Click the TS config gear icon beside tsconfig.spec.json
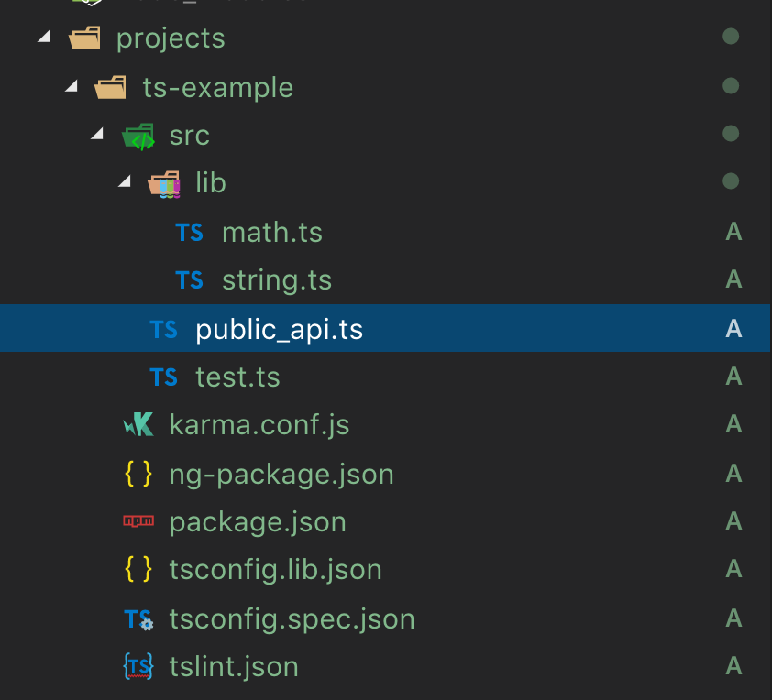Image resolution: width=772 pixels, height=700 pixels. click(x=138, y=619)
